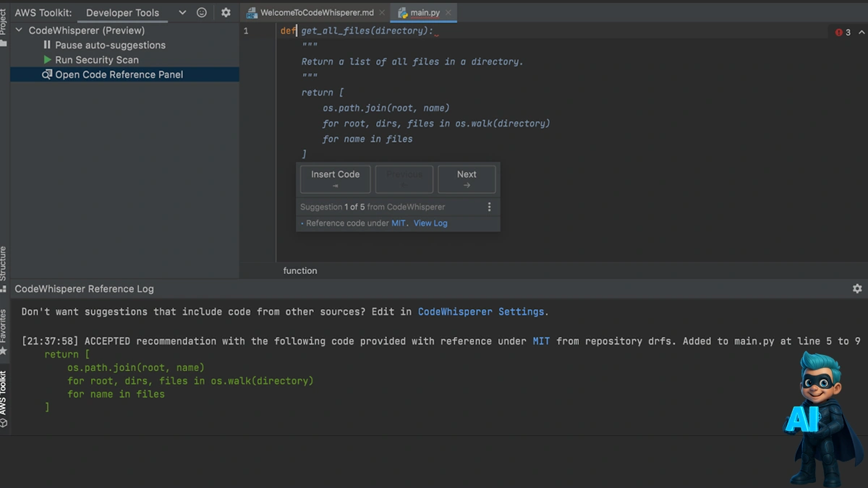Click the 'os.path.join(root, name)' line in editor
The image size is (868, 488).
386,108
